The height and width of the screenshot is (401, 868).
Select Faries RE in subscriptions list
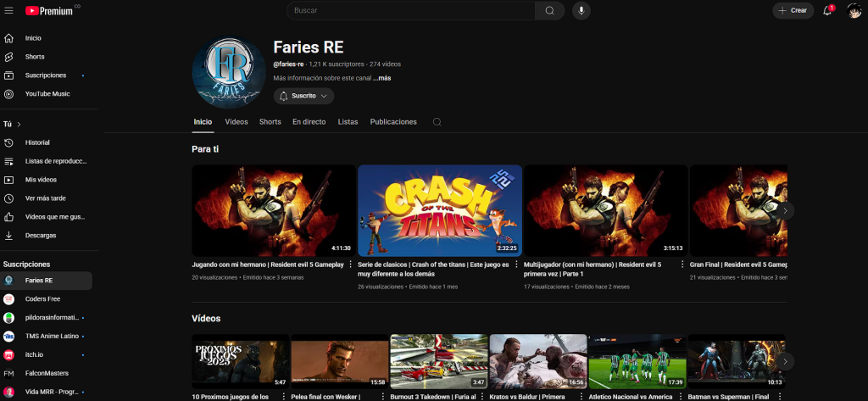pos(46,281)
